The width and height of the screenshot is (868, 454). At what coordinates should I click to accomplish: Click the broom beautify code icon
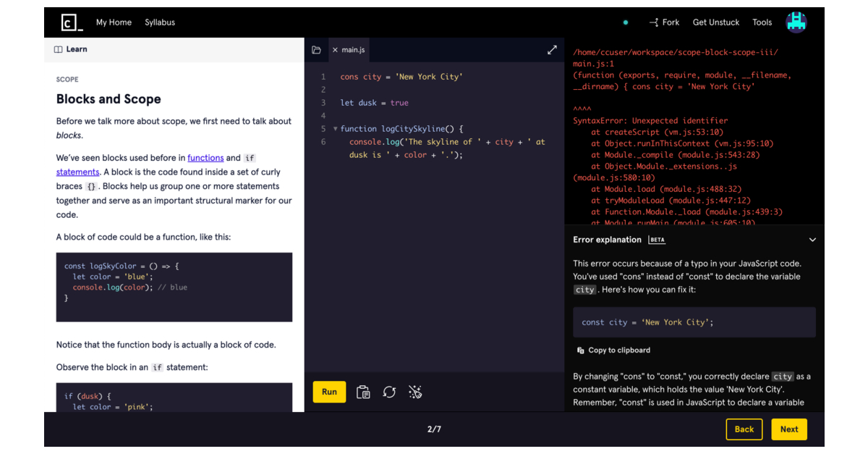pos(415,392)
